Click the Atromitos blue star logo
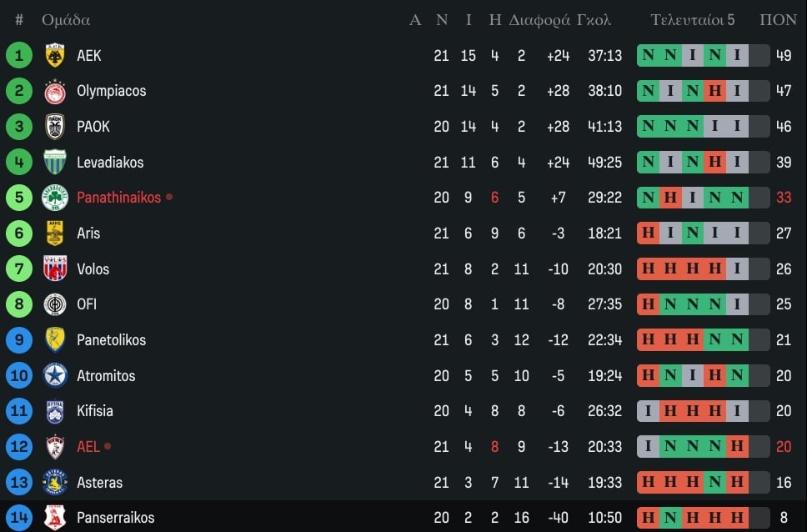 [55, 375]
